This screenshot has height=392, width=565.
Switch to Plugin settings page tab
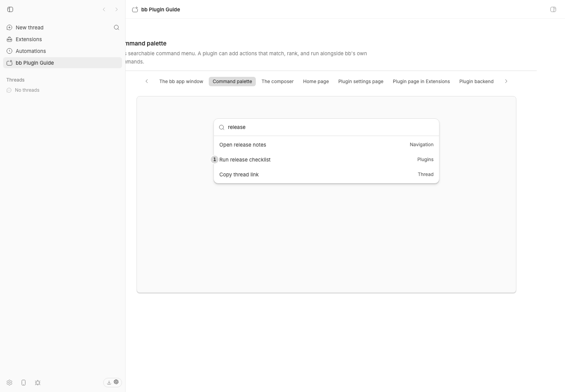[x=361, y=82]
